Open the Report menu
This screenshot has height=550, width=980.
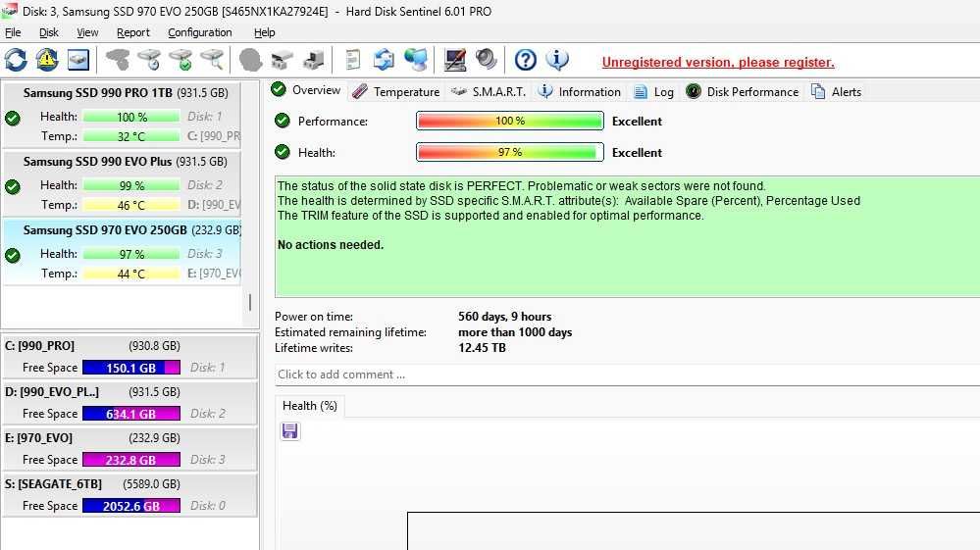click(x=133, y=32)
